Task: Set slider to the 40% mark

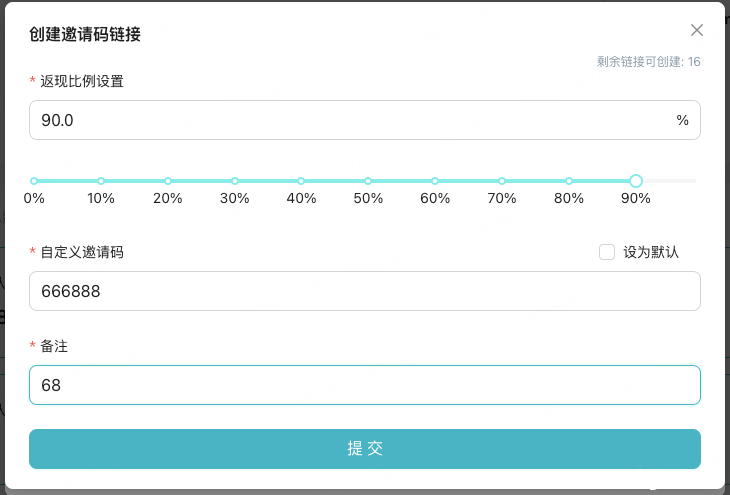Action: click(301, 181)
